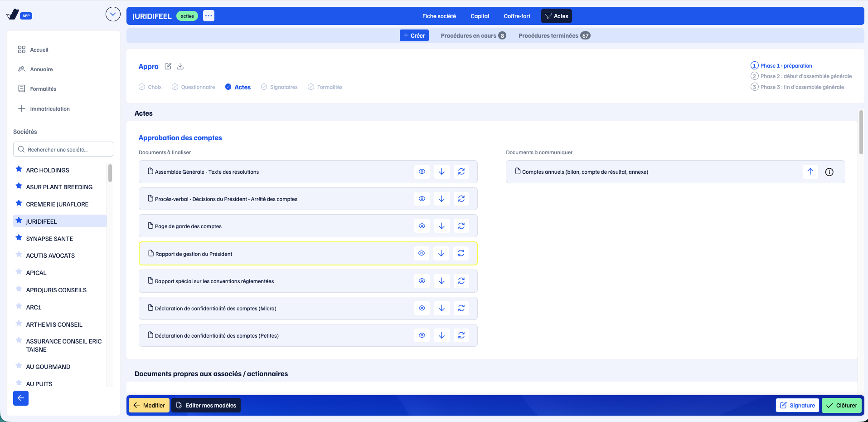Preview the Rapport spécial sur les conventions réglementées
The image size is (868, 422).
tap(422, 281)
